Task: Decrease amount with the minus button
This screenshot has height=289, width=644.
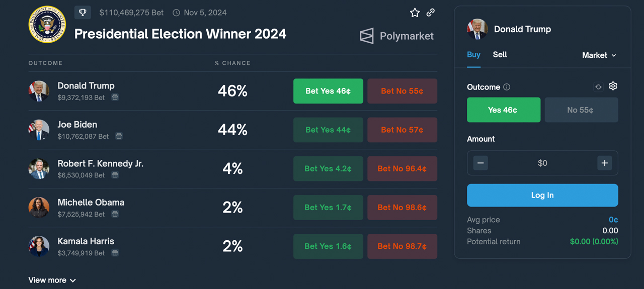Action: point(480,163)
